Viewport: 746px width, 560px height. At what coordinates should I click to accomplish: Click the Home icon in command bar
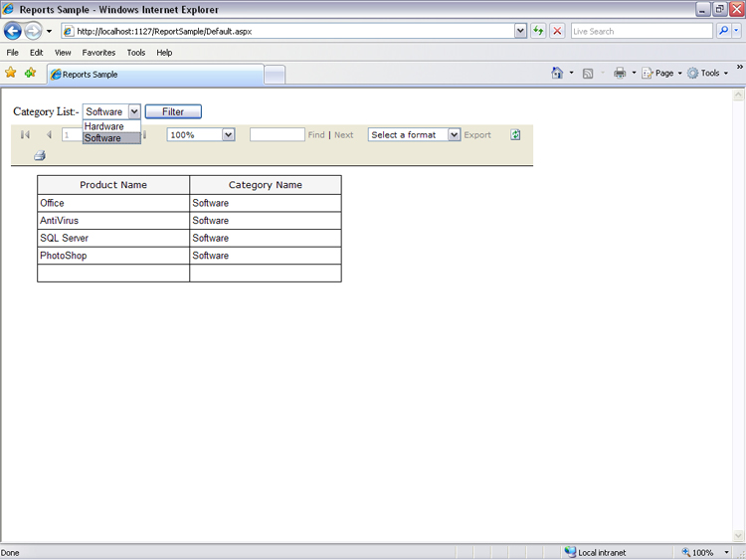click(x=557, y=73)
